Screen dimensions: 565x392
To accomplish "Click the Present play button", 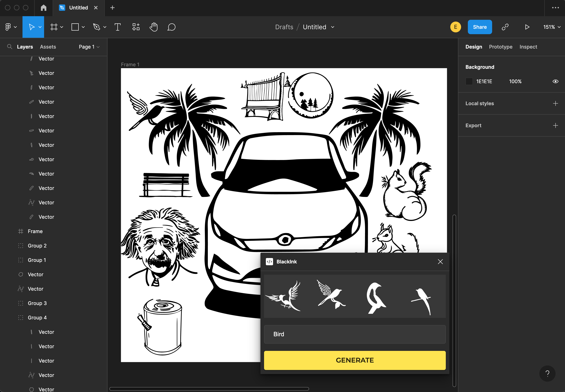I will [527, 27].
